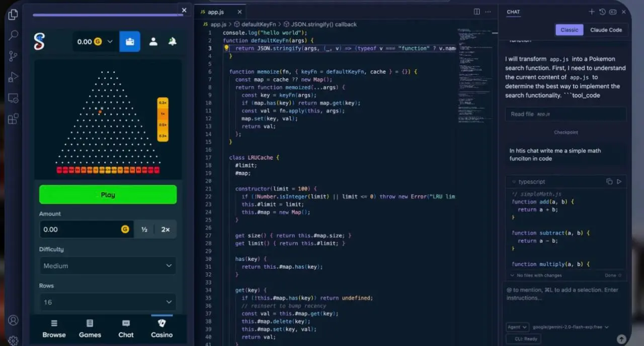The image size is (644, 346).
Task: Select the CHAT panel tab
Action: coord(513,12)
